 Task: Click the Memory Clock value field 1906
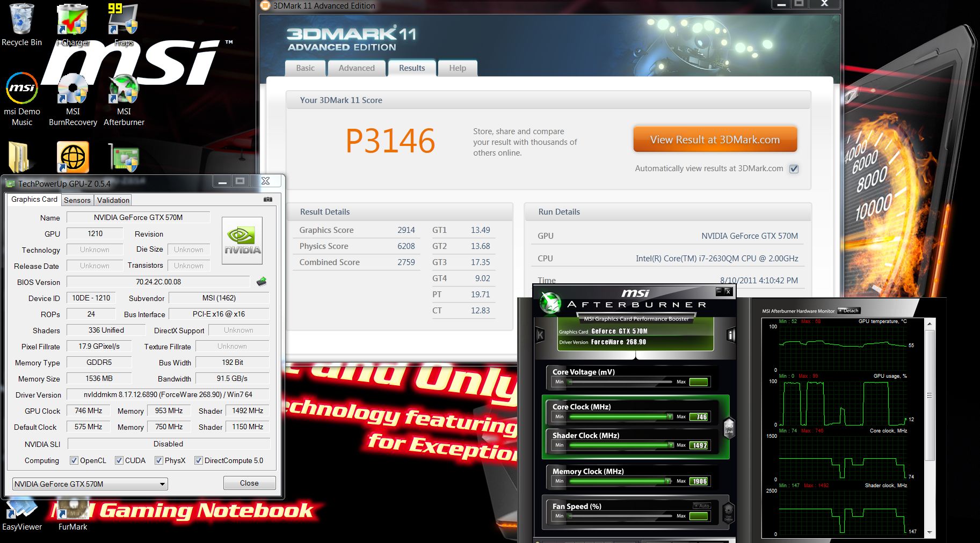point(699,481)
